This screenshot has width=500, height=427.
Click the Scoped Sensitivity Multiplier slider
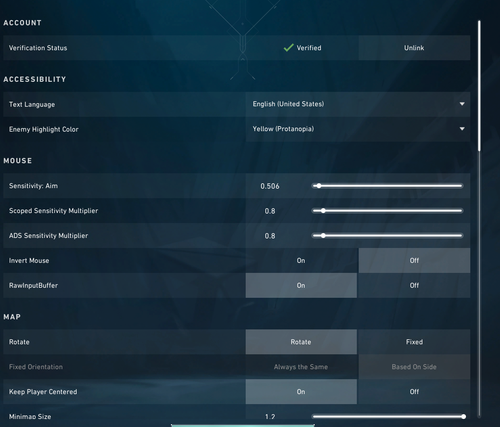pyautogui.click(x=387, y=211)
